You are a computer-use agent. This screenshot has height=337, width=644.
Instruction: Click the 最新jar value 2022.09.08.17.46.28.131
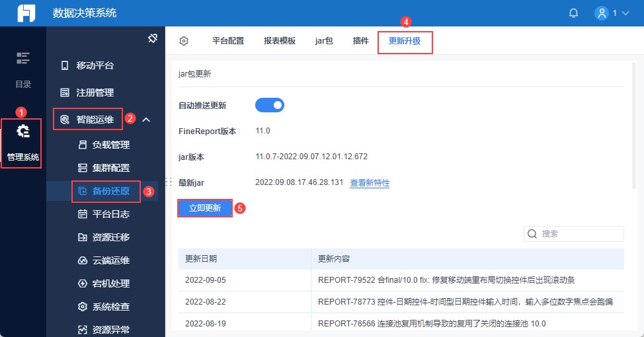click(299, 182)
